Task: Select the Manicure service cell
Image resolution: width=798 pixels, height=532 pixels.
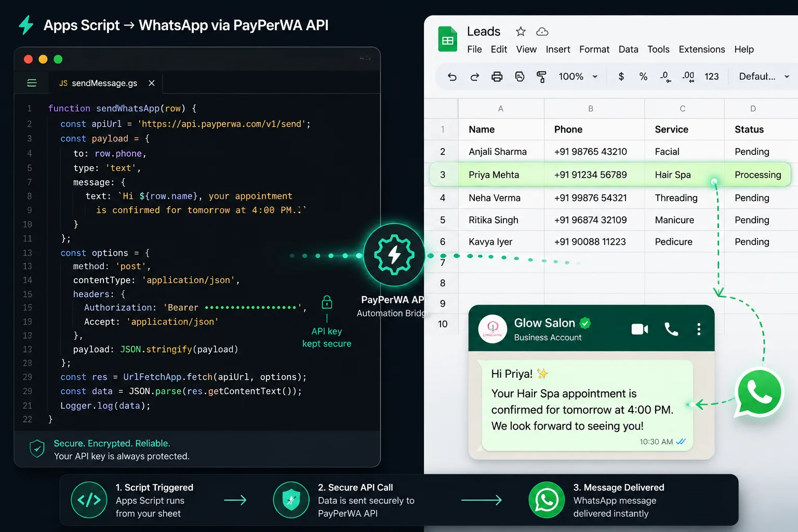Action: tap(684, 220)
